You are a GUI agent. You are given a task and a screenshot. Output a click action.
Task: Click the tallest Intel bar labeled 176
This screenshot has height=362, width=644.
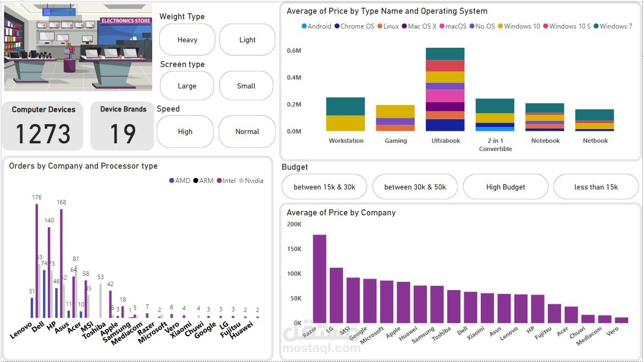pyautogui.click(x=37, y=260)
